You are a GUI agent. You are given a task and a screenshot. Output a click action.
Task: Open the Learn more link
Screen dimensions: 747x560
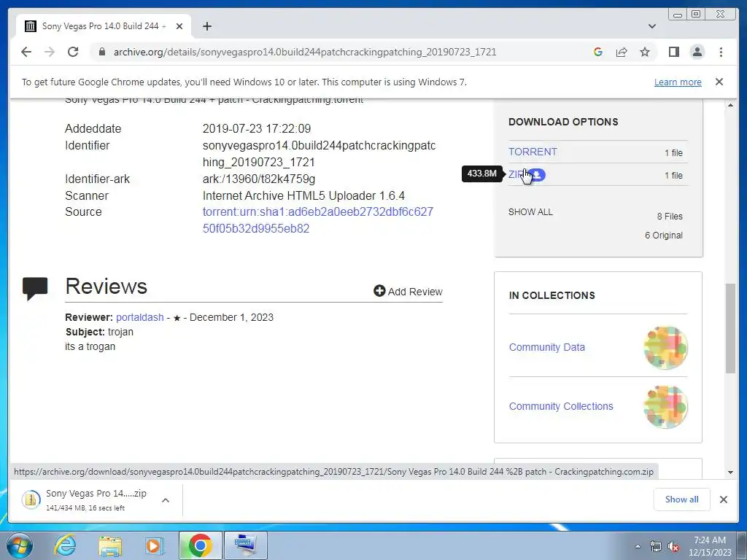pyautogui.click(x=678, y=82)
